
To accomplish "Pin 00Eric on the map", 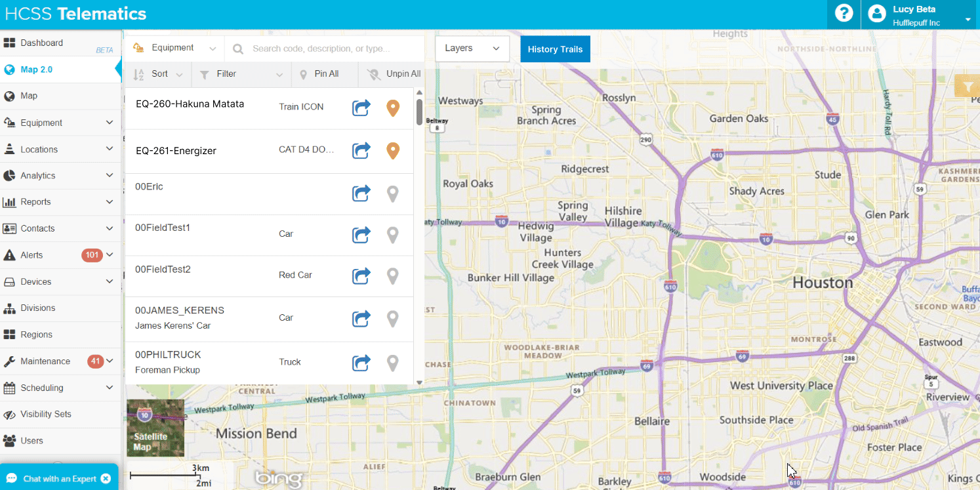I will [393, 194].
